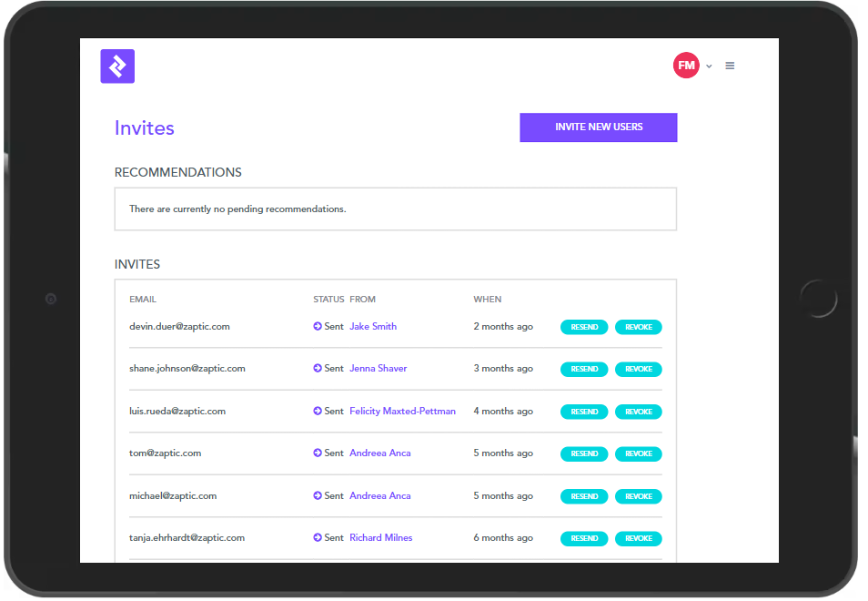Revoke invite for tom@zaptic.com
The width and height of the screenshot is (868, 601).
tap(638, 453)
